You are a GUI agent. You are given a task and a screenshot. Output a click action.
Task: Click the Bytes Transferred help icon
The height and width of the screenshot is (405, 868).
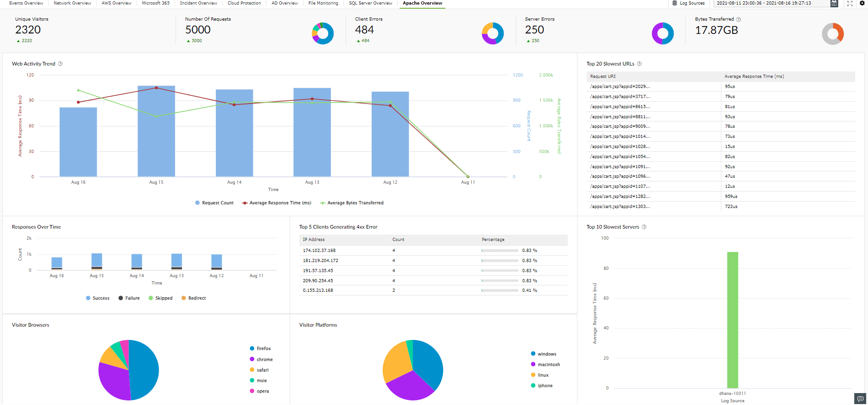(738, 19)
